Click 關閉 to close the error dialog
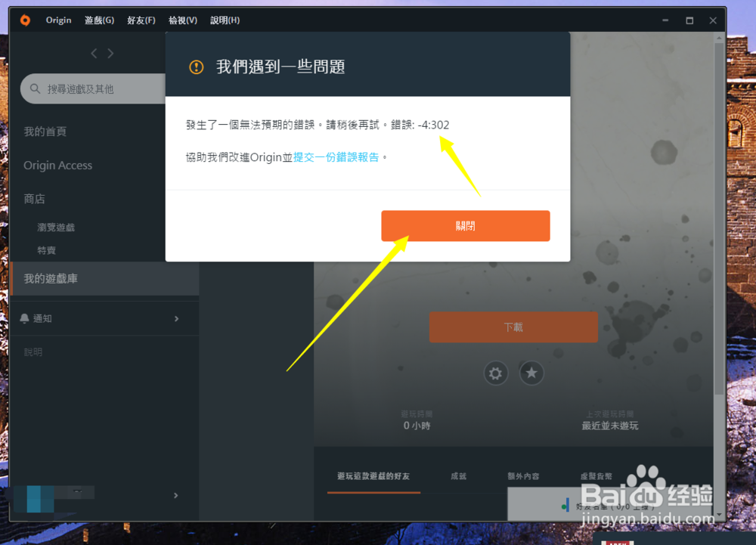The height and width of the screenshot is (545, 756). tap(465, 225)
